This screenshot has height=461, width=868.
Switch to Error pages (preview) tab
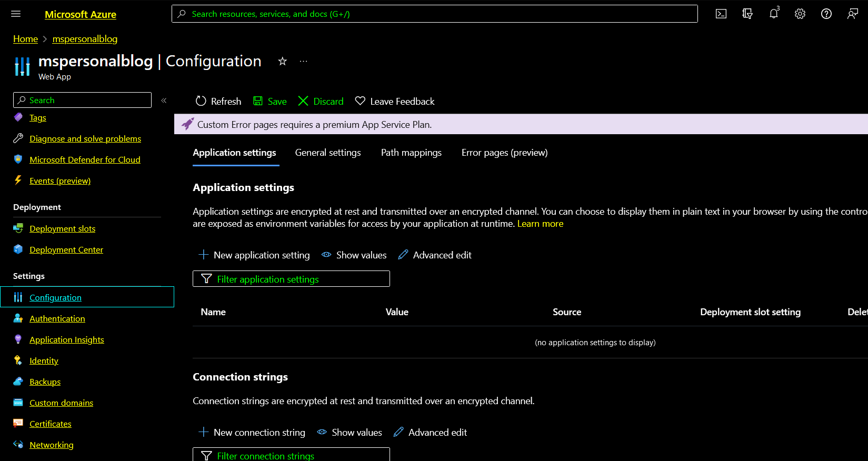click(505, 153)
